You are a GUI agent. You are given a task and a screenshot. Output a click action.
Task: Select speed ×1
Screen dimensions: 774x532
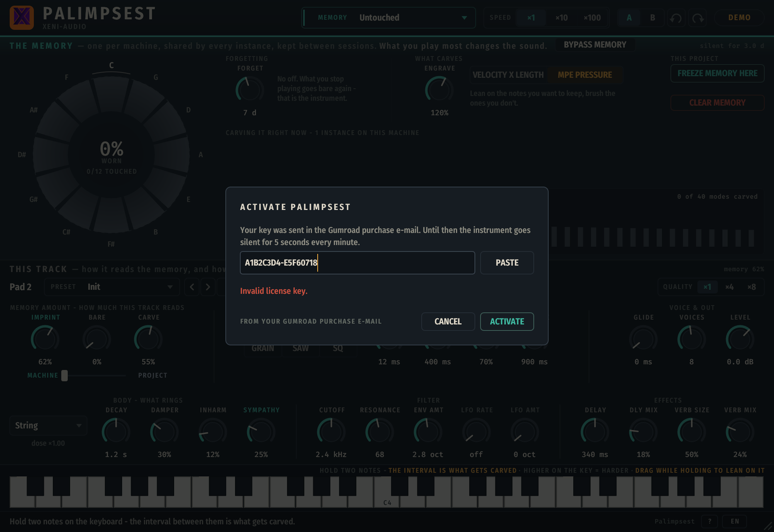pos(531,18)
